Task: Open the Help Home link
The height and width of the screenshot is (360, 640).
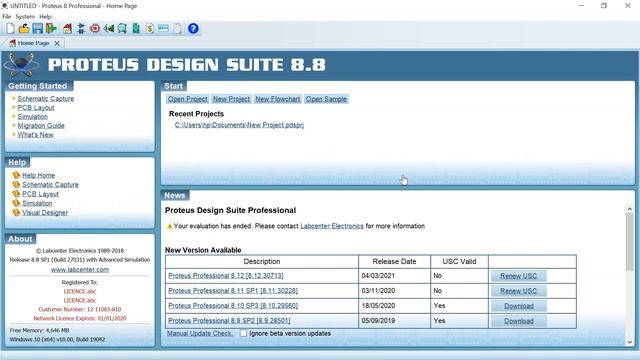Action: tap(38, 175)
